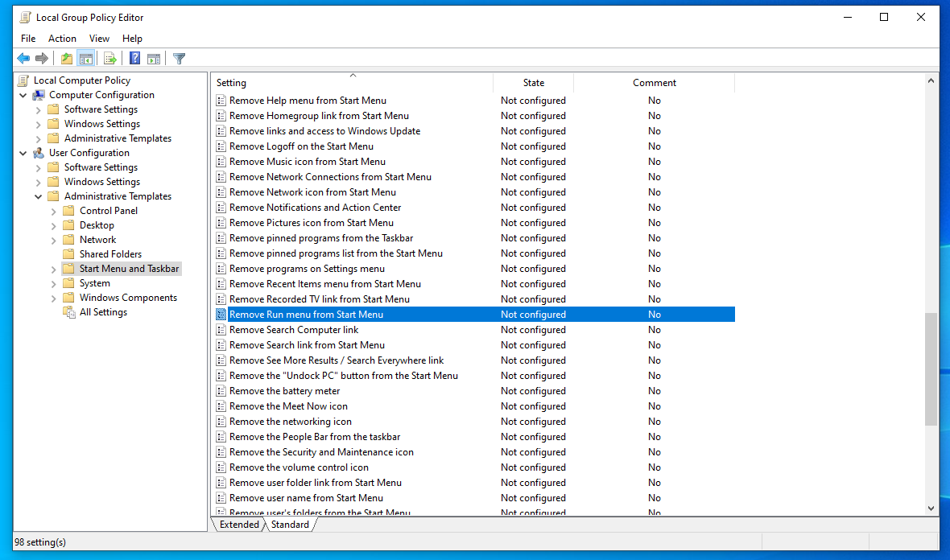Open Help via the question mark icon
The width and height of the screenshot is (950, 560).
click(135, 58)
